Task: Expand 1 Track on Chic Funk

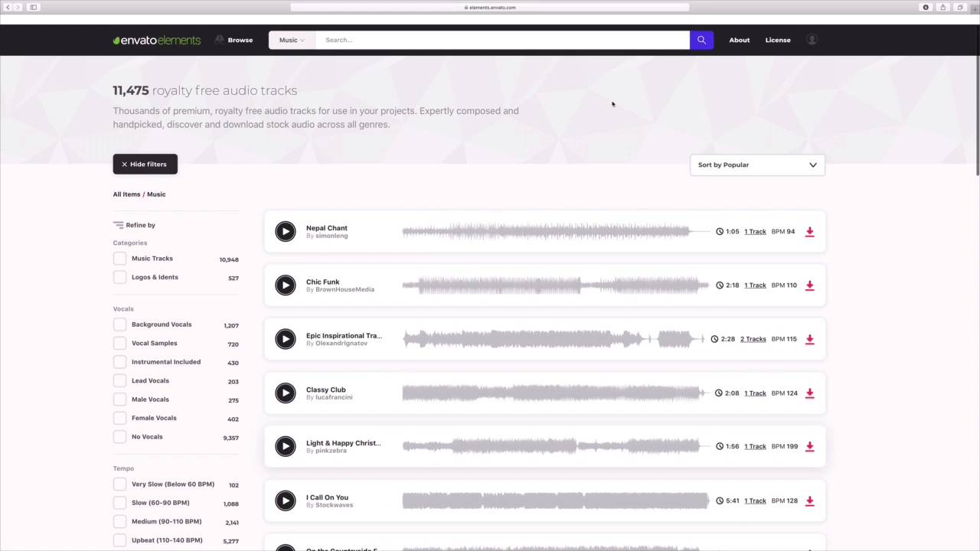Action: click(755, 285)
